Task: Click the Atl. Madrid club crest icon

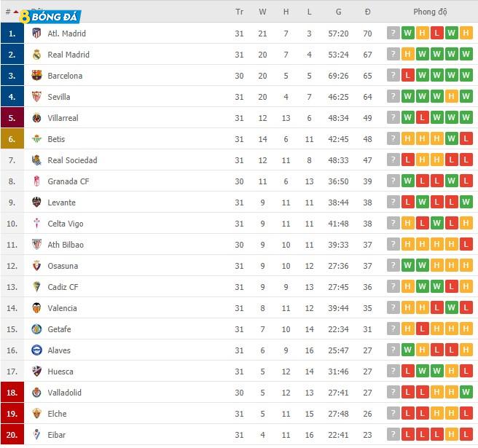Action: [36, 34]
